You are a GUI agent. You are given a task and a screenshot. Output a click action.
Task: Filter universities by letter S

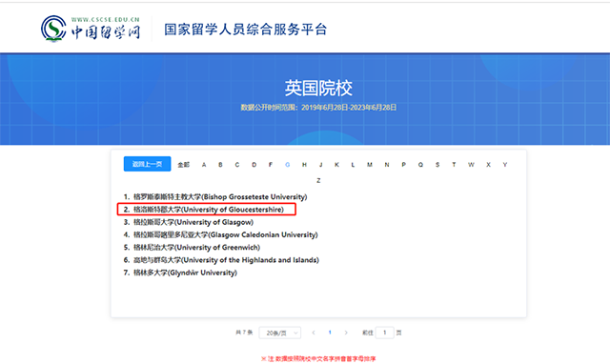point(437,165)
